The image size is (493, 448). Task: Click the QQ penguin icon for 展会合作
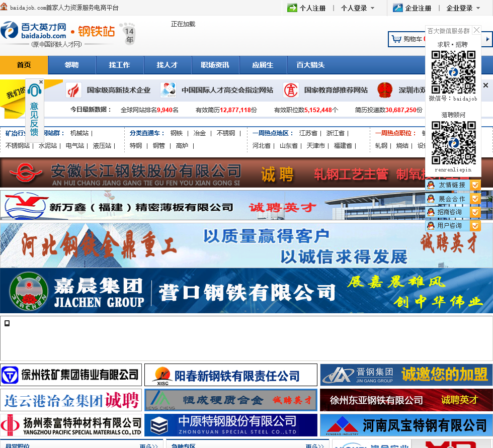pyautogui.click(x=431, y=199)
